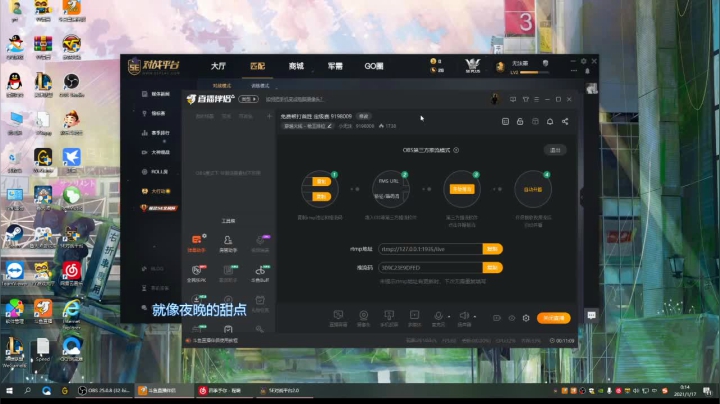
Task: Open chat bubble icon at right edge
Action: coord(591,315)
